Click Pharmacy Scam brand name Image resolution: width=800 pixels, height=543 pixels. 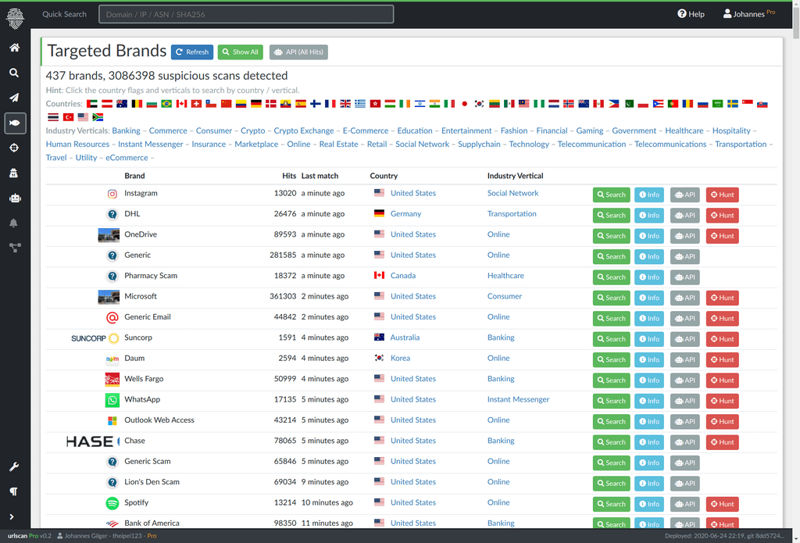pyautogui.click(x=151, y=276)
